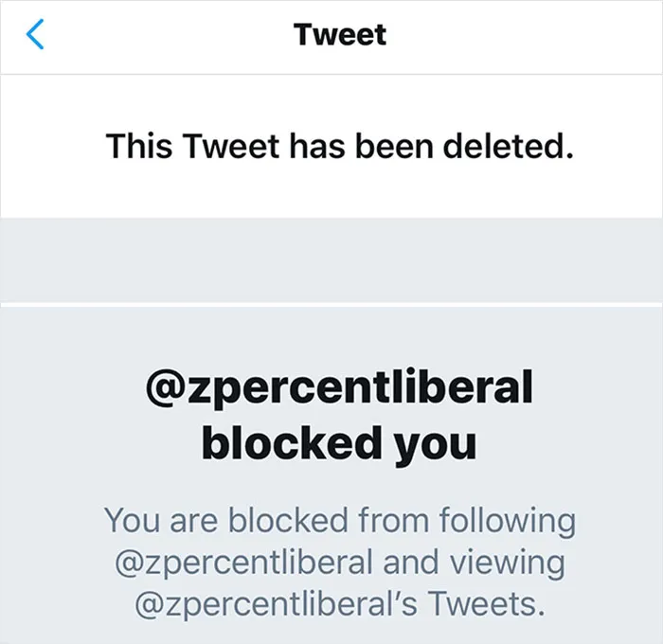Tap the words 'and viewing' in description
The height and width of the screenshot is (644, 663).
click(x=474, y=563)
